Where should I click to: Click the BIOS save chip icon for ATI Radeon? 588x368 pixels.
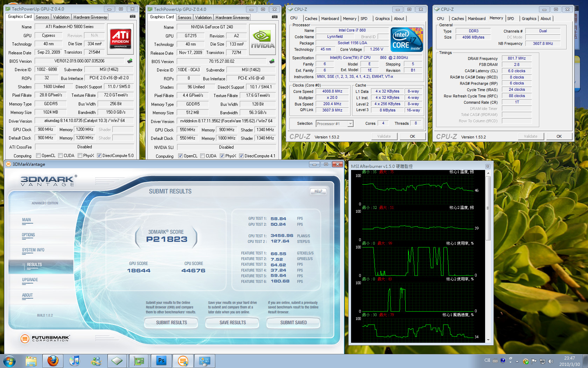tap(130, 61)
